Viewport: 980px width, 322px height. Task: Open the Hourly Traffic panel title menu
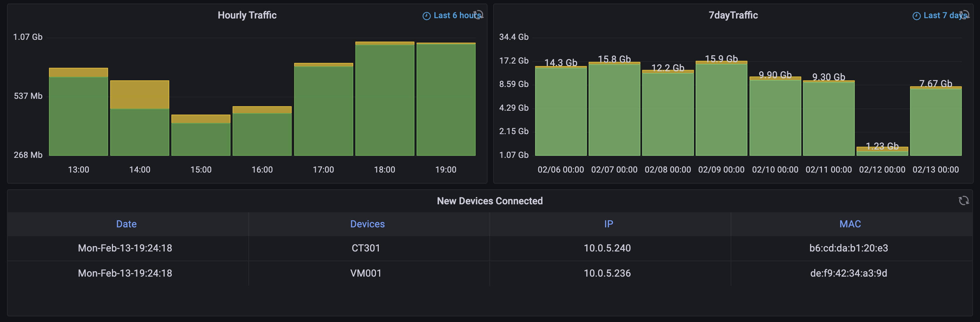pos(247,15)
